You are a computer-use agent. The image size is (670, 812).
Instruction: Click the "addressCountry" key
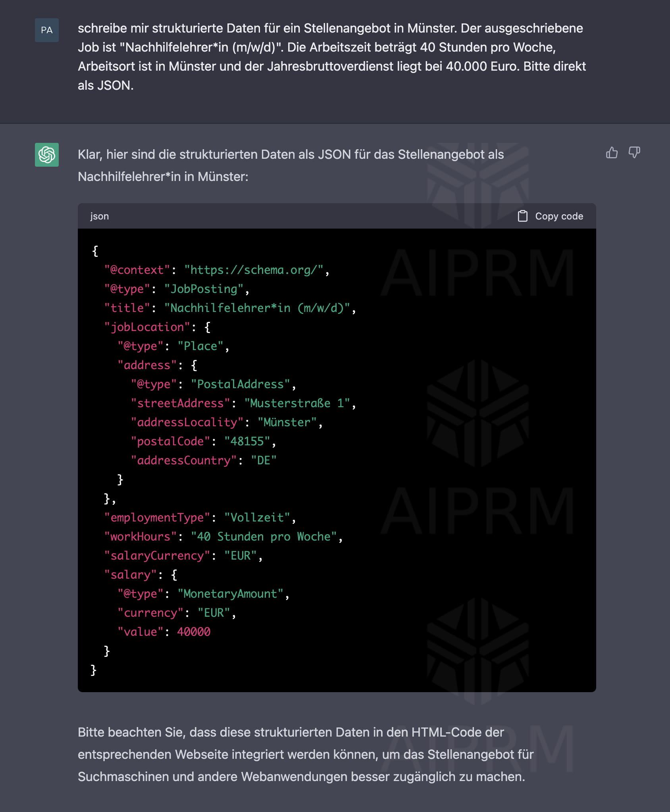point(184,460)
